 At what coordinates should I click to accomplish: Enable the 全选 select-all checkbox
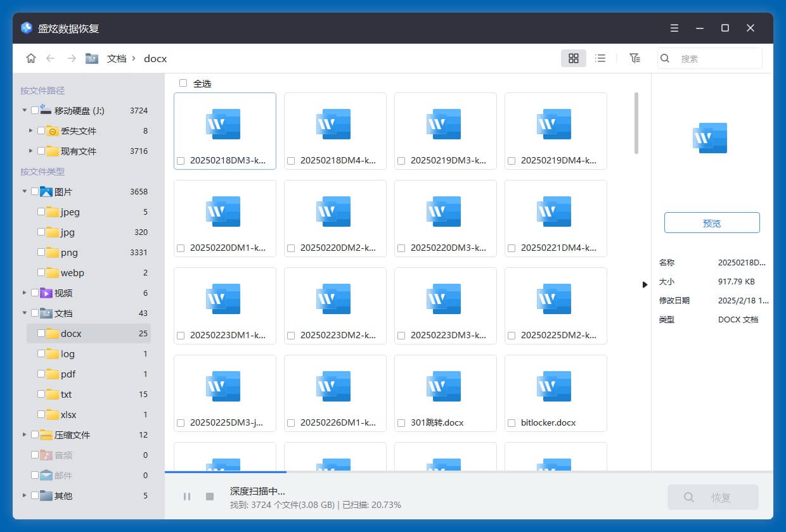[183, 83]
